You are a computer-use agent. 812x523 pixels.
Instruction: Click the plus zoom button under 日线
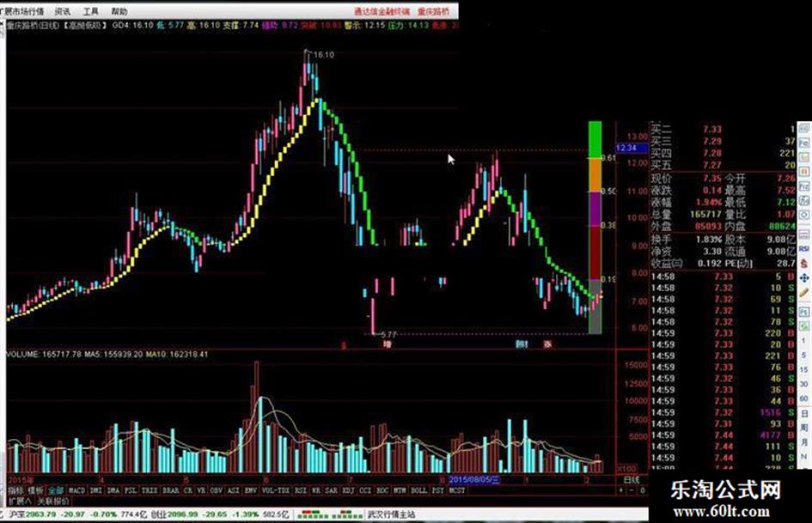click(x=621, y=490)
